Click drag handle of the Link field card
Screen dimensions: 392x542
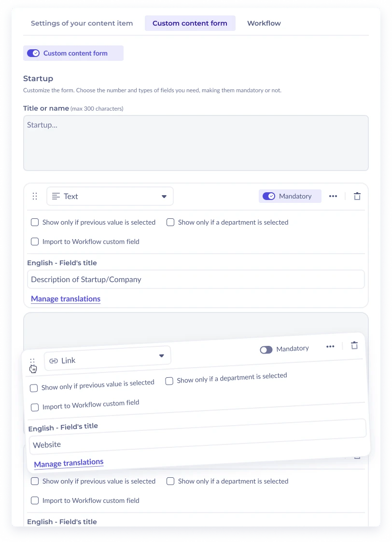(x=32, y=361)
